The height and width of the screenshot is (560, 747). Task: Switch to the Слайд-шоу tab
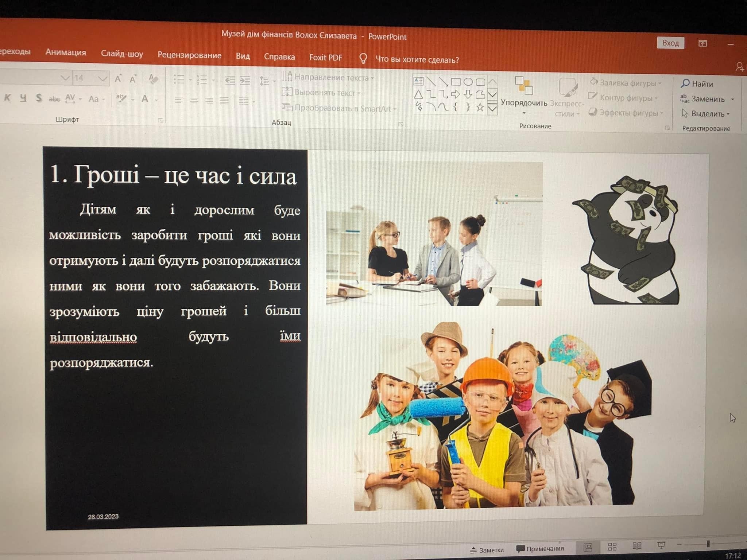pyautogui.click(x=122, y=54)
